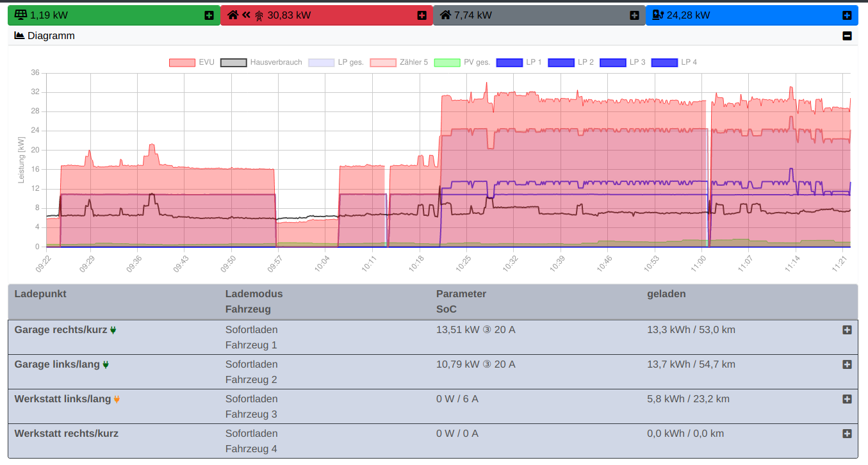Click orange plug icon beside Werkstatt links/lang
This screenshot has height=465, width=868.
tap(117, 400)
